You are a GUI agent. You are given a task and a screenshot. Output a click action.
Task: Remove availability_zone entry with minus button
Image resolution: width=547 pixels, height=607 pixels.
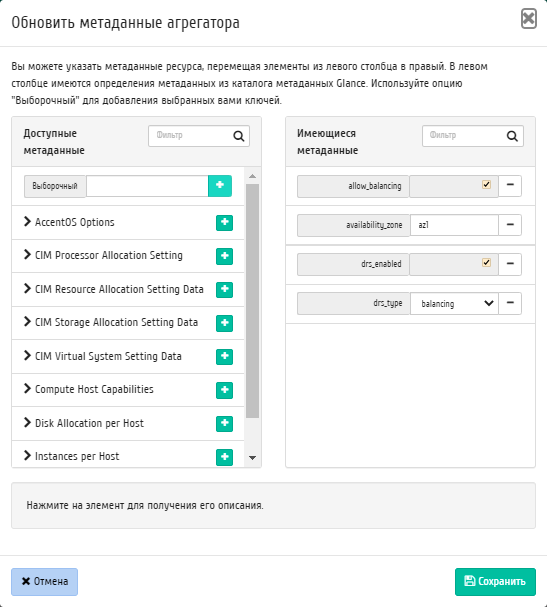tap(510, 225)
